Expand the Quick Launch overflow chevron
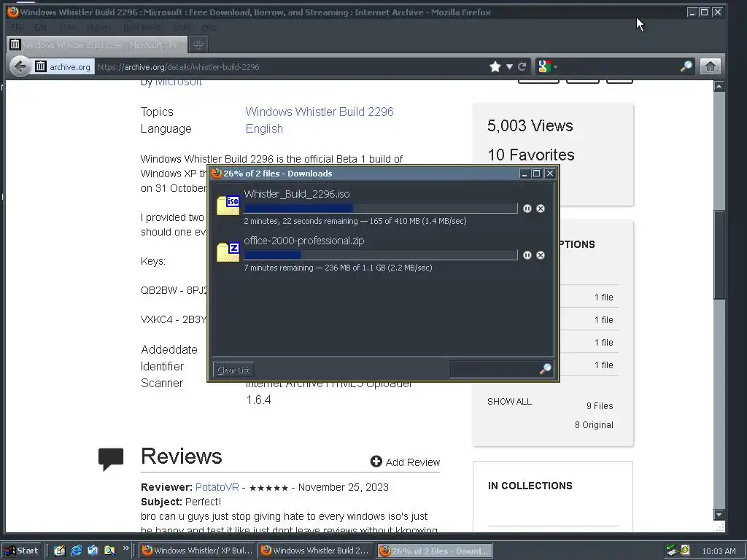Viewport: 747px width, 560px height. click(x=125, y=548)
